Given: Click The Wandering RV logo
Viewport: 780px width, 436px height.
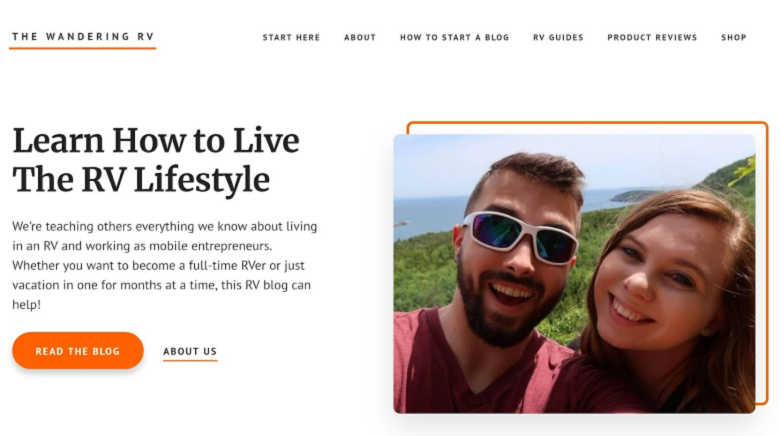Looking at the screenshot, I should pos(82,37).
